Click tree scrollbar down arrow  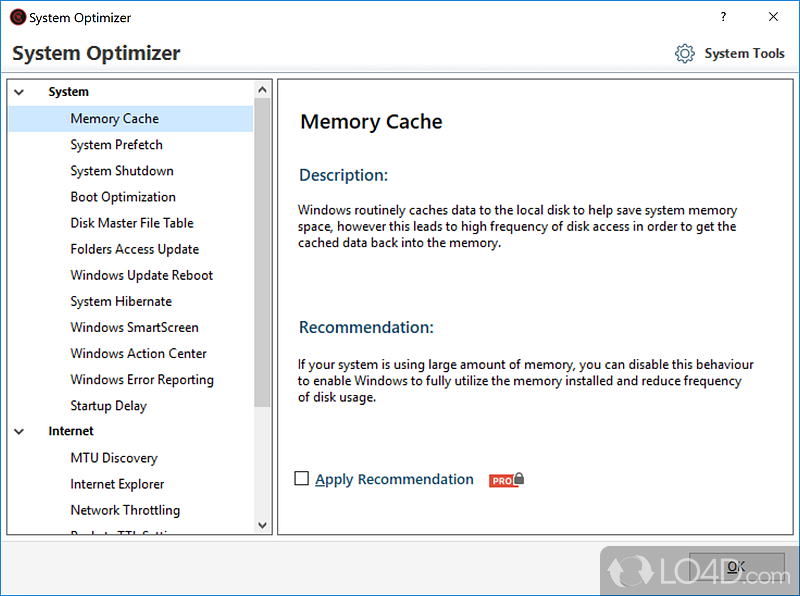coord(262,525)
